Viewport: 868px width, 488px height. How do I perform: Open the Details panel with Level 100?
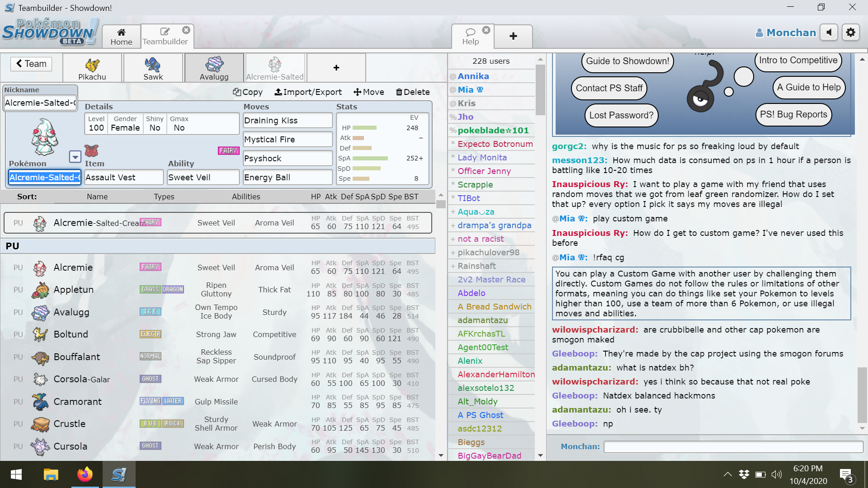(x=162, y=123)
